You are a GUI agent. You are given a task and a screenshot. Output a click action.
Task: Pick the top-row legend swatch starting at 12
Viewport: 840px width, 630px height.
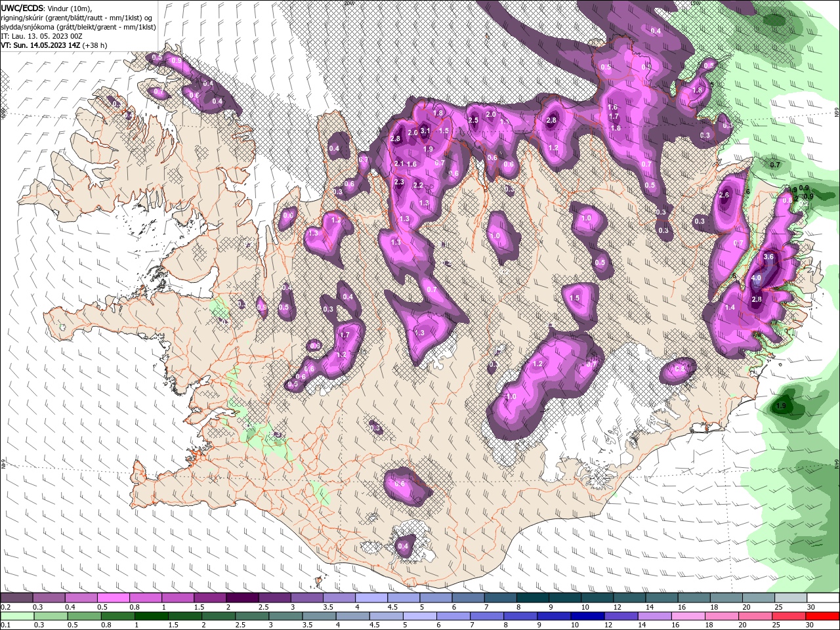(629, 598)
